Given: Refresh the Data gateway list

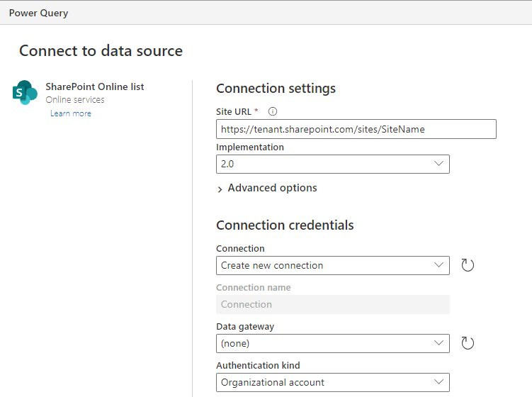Looking at the screenshot, I should coord(468,343).
